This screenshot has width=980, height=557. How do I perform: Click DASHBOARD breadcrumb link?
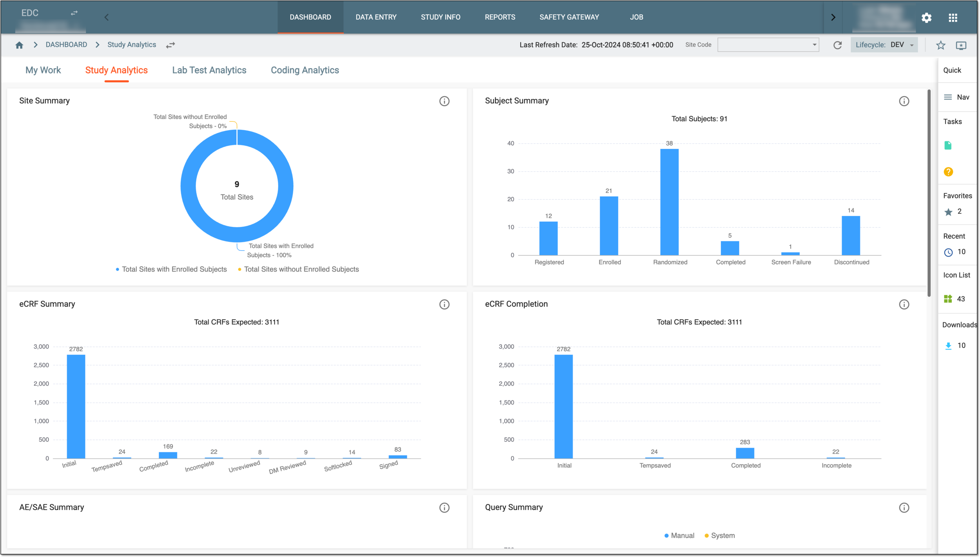coord(66,45)
